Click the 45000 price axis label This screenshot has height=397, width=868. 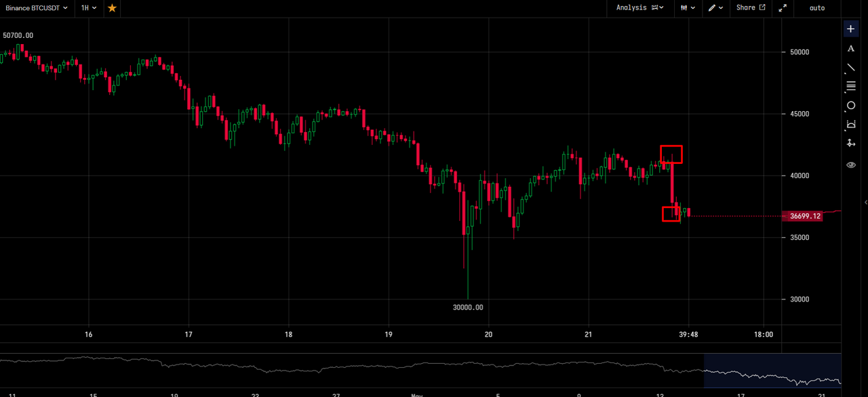tap(800, 114)
